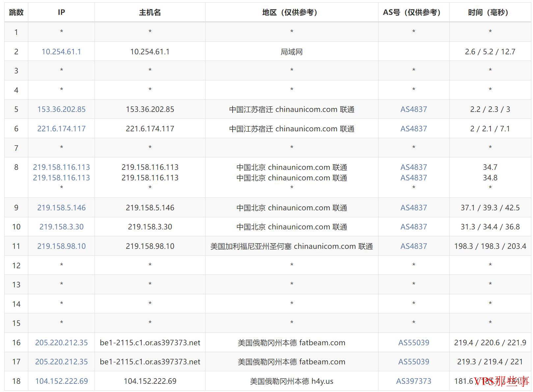Select black hostname text 219.158.5.146
The width and height of the screenshot is (533, 392).
[x=150, y=208]
